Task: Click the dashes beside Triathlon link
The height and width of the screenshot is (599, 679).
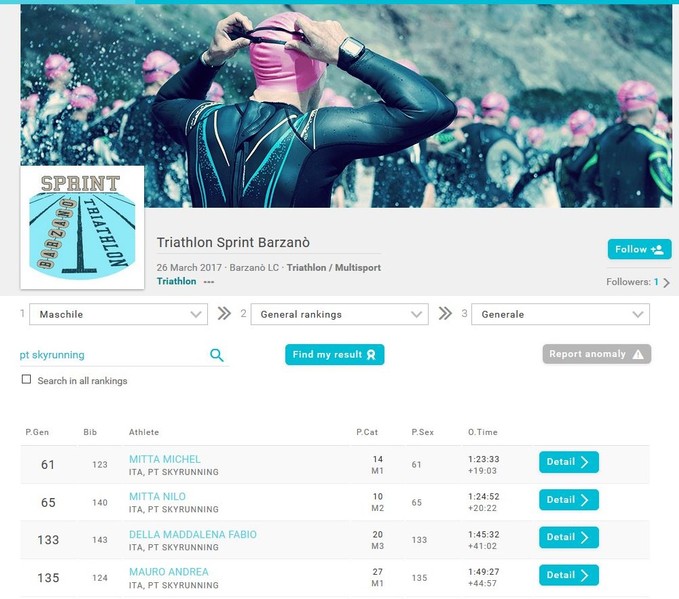Action: (209, 282)
